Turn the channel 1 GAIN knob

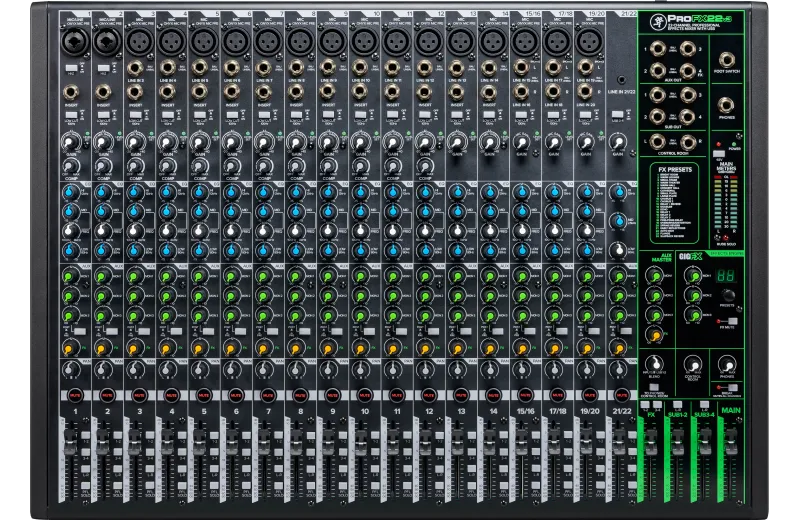click(71, 141)
